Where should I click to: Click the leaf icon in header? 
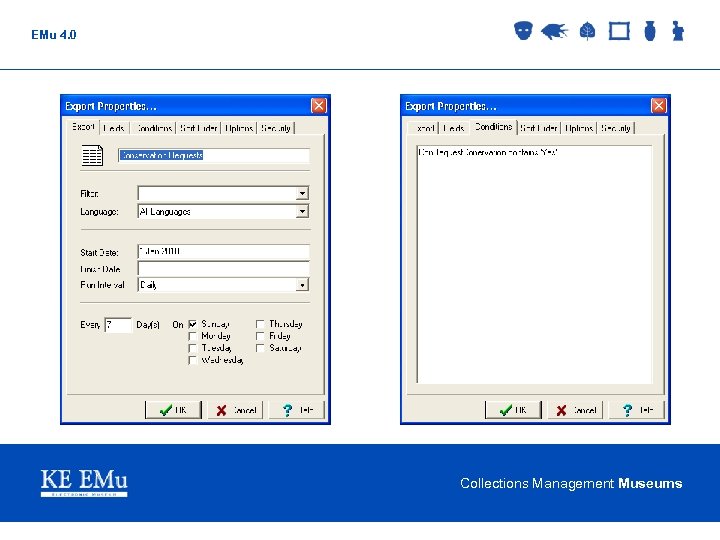(x=587, y=31)
